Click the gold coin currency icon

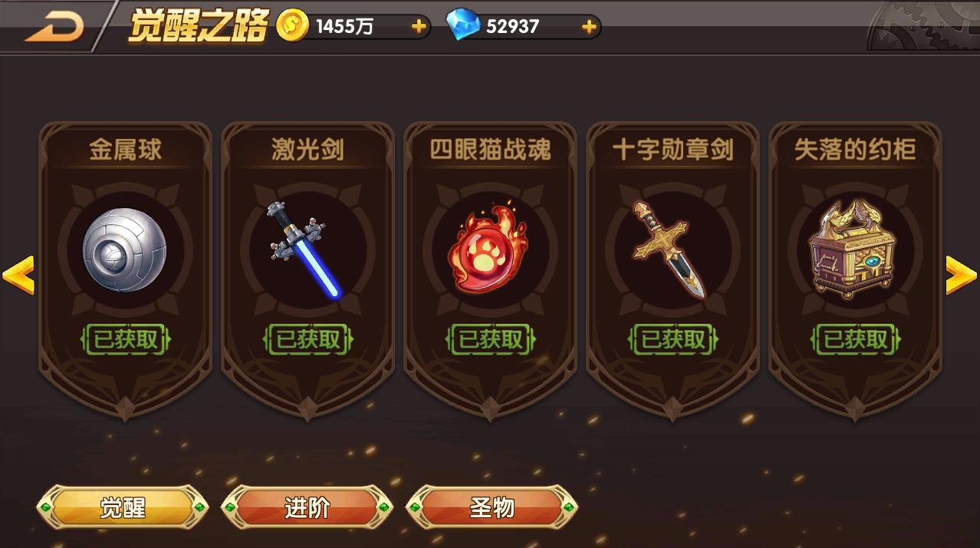coord(291,27)
